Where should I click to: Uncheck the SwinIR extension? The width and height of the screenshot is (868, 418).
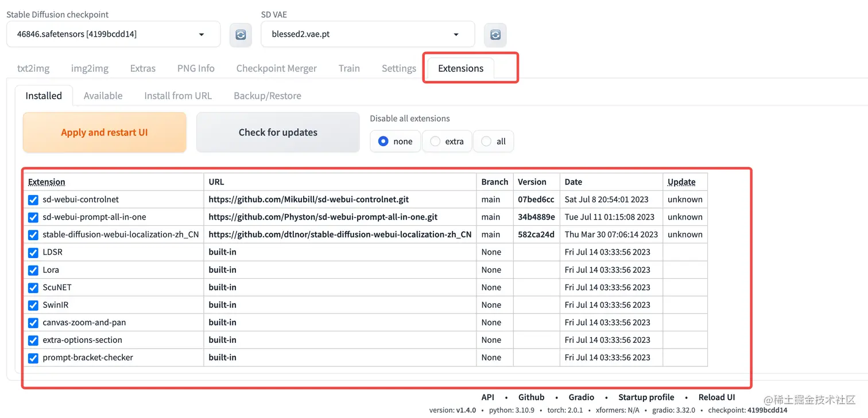pos(33,305)
